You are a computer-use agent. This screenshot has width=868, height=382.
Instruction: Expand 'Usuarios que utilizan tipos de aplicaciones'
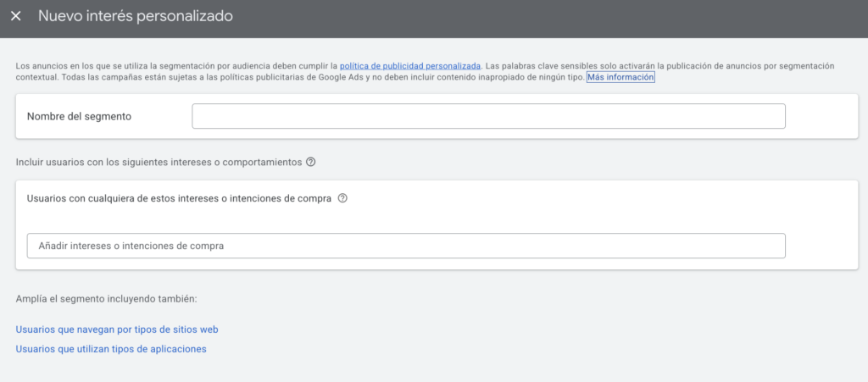(x=111, y=348)
